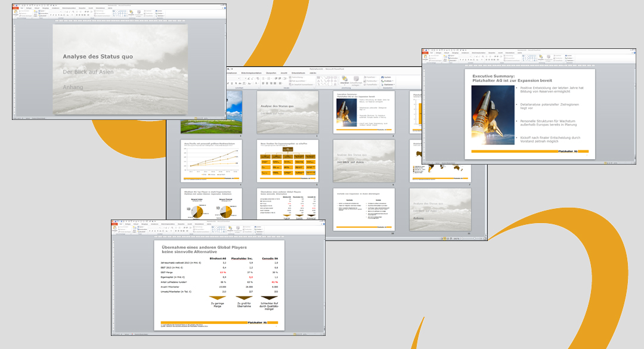Open Fülleffekt dropdown in center window
The image size is (644, 349).
tap(370, 77)
